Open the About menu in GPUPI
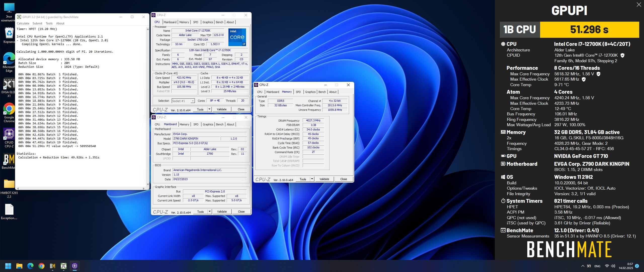This screenshot has height=272, width=644. click(x=60, y=23)
